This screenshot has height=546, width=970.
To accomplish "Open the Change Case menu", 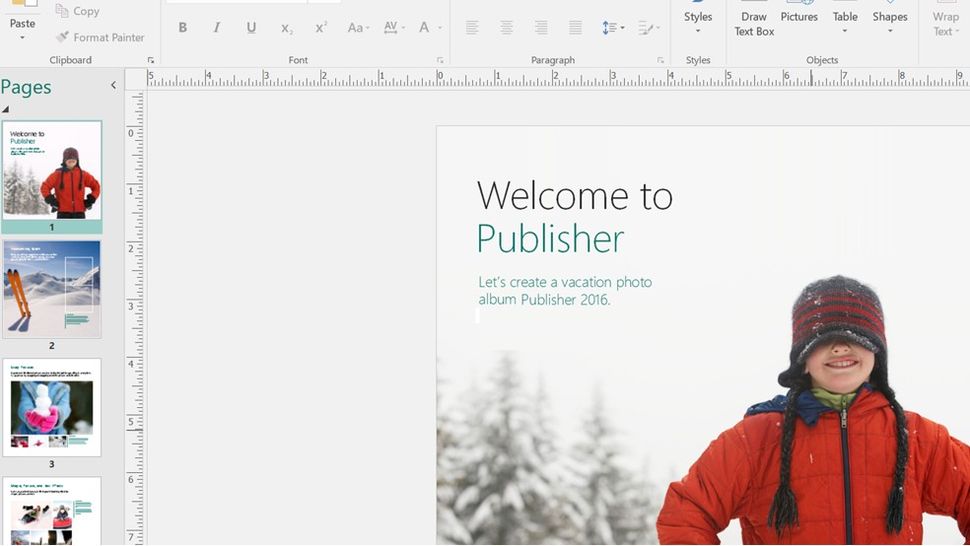I will 358,27.
